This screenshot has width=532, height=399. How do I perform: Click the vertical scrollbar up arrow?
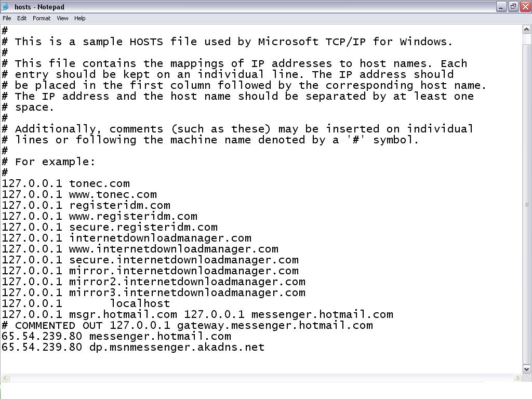click(526, 30)
